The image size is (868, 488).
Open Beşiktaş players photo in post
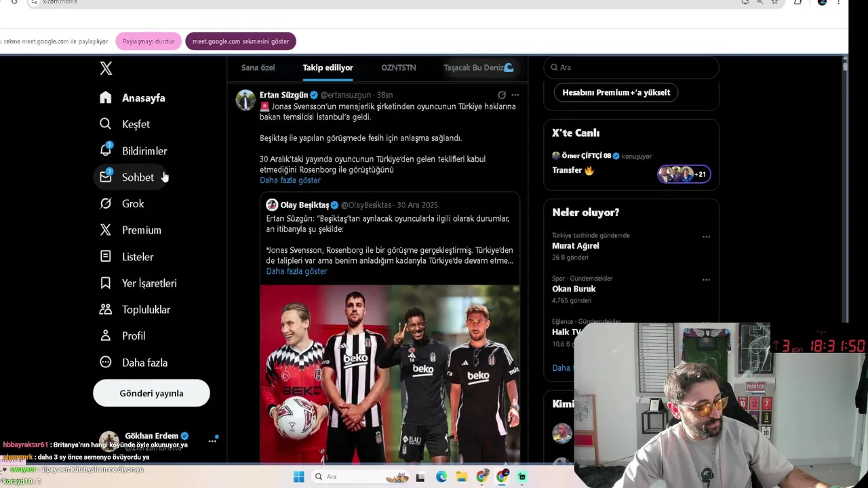(x=390, y=373)
